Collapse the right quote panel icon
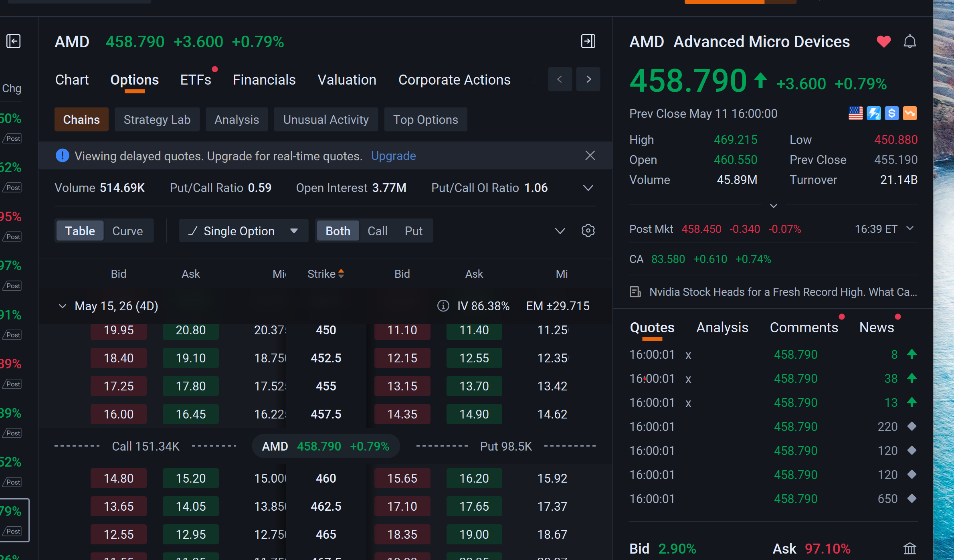Viewport: 954px width, 560px height. tap(588, 41)
